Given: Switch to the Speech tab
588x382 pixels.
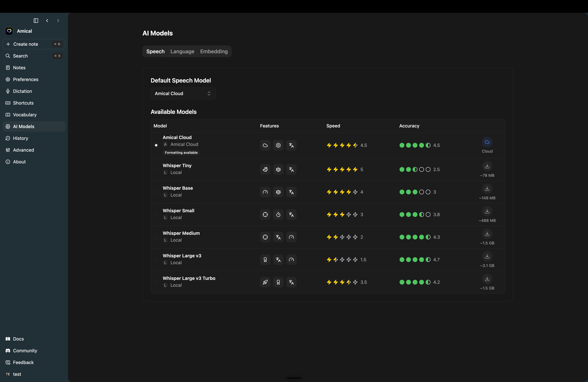Looking at the screenshot, I should pyautogui.click(x=155, y=51).
